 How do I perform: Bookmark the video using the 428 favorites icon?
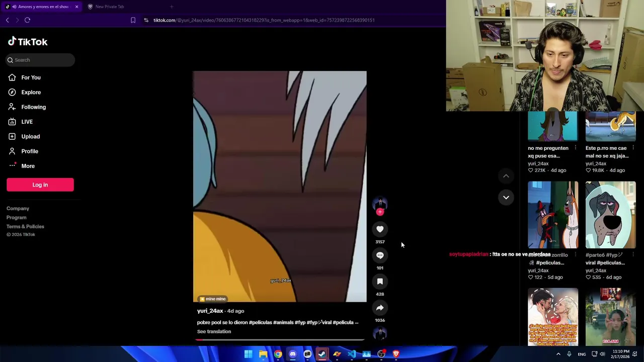coord(380,282)
